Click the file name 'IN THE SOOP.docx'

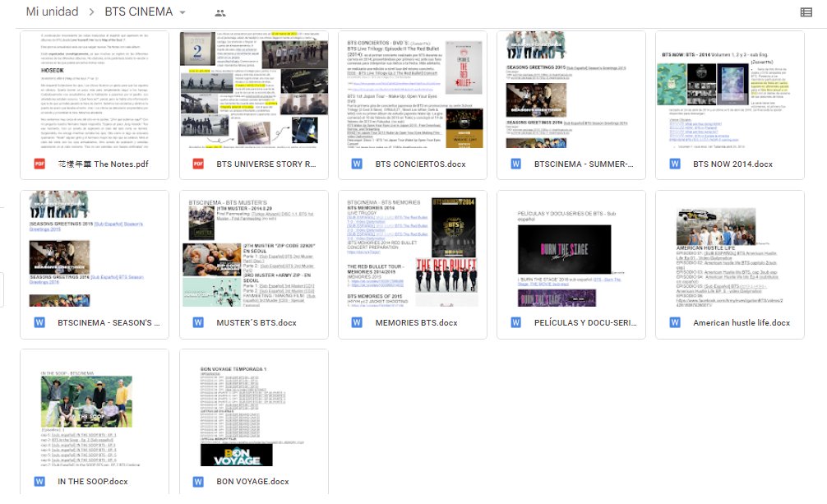pyautogui.click(x=93, y=481)
